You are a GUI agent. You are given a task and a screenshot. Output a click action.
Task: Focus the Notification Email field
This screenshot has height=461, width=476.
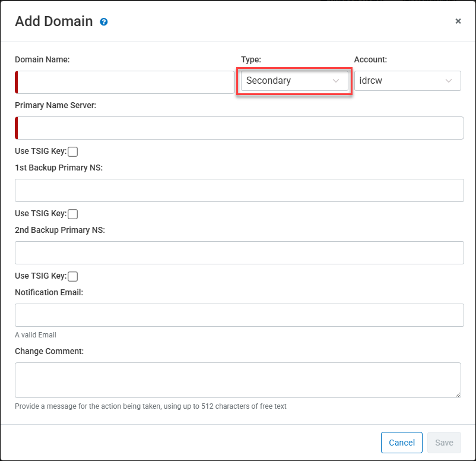[239, 315]
